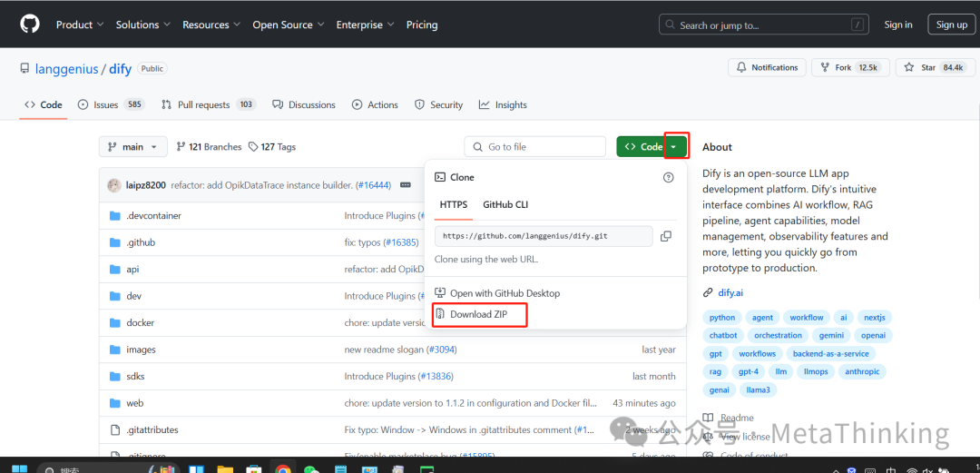Click the web folder icon
The image size is (980, 473).
(x=114, y=404)
